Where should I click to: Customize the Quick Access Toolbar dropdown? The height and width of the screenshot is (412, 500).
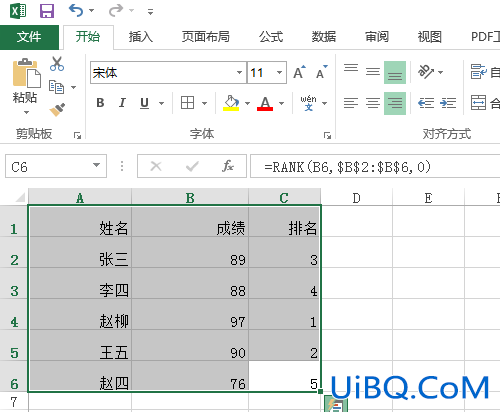click(x=150, y=12)
